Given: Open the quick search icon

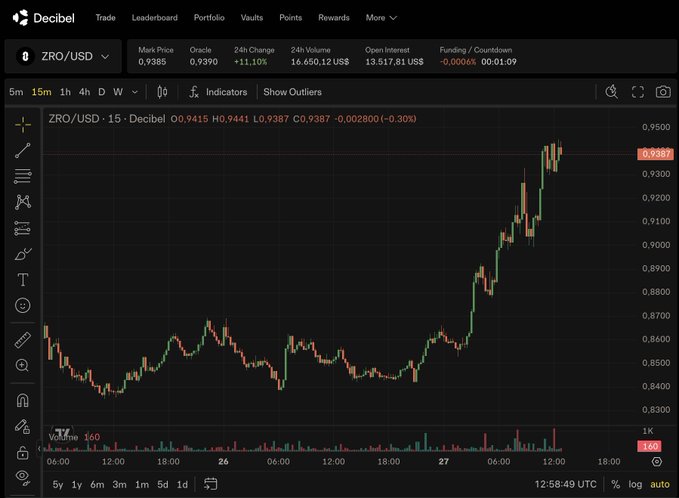Looking at the screenshot, I should coord(611,92).
